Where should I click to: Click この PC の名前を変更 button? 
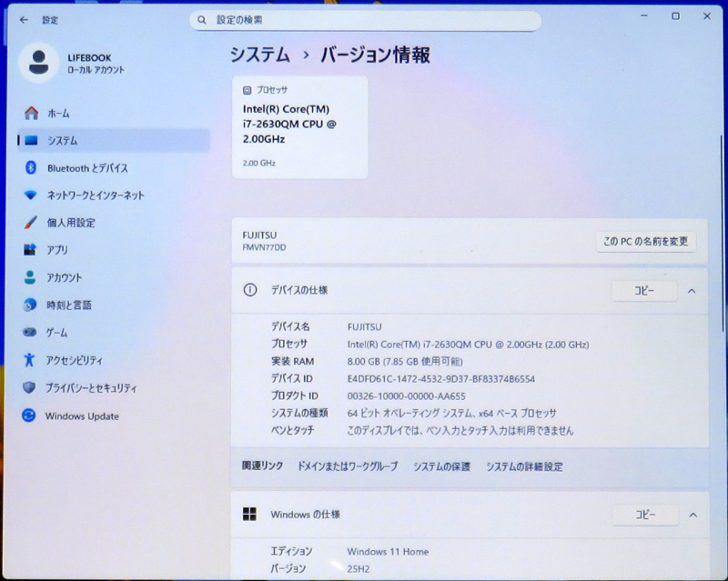(x=646, y=241)
